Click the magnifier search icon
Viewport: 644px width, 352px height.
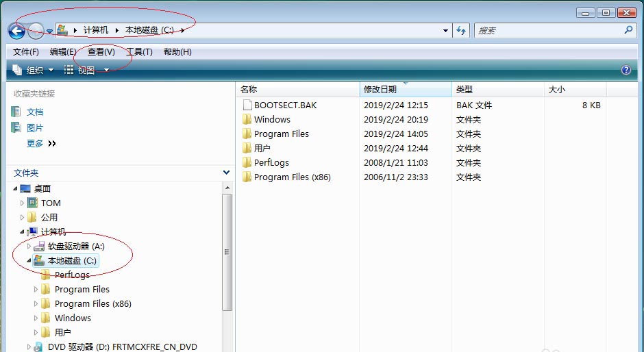pos(628,30)
